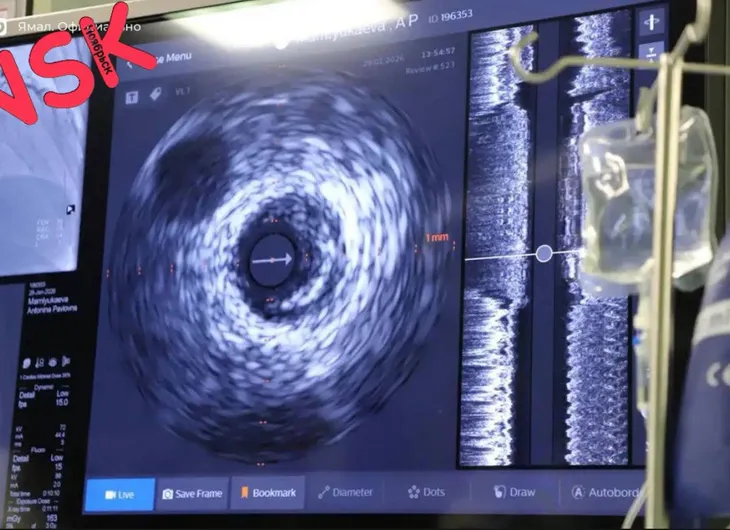
Task: Select the 1 mm scale marker
Action: [435, 238]
